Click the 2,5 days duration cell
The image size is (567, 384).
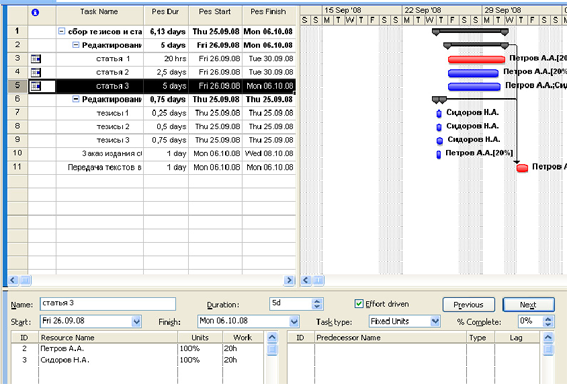166,72
